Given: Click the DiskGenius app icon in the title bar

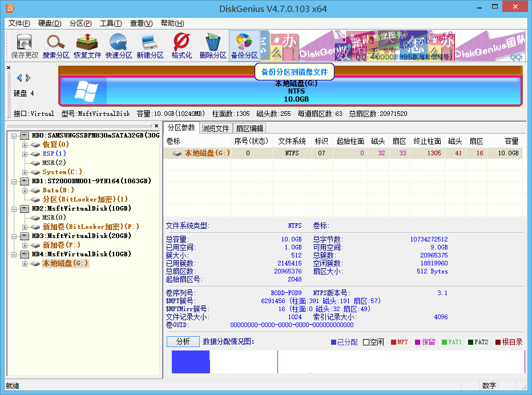Looking at the screenshot, I should [10, 8].
